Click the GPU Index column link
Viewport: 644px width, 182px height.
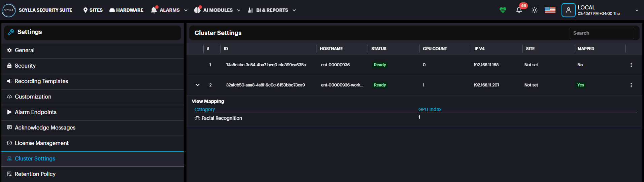point(430,109)
